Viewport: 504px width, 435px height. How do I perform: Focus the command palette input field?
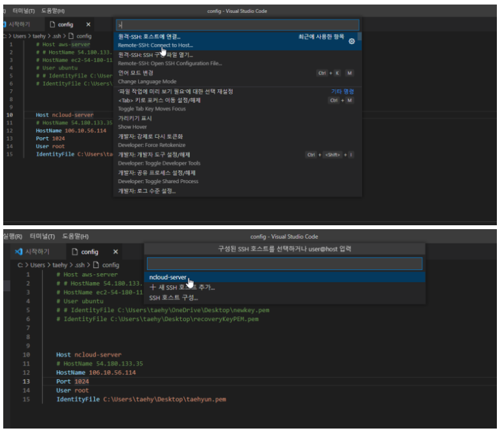[238, 25]
